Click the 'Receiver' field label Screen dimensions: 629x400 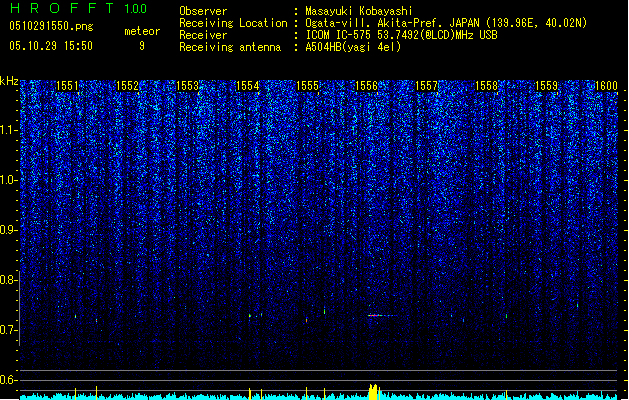(203, 35)
